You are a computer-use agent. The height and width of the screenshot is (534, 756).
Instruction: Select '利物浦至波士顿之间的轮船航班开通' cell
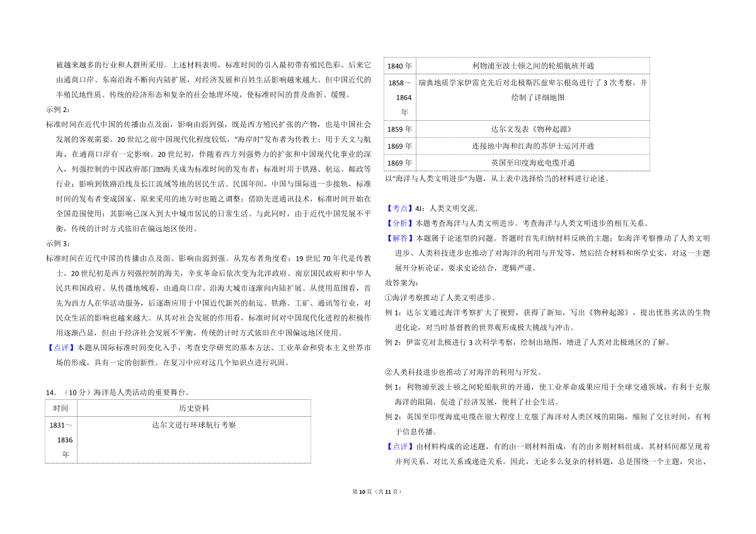[533, 65]
